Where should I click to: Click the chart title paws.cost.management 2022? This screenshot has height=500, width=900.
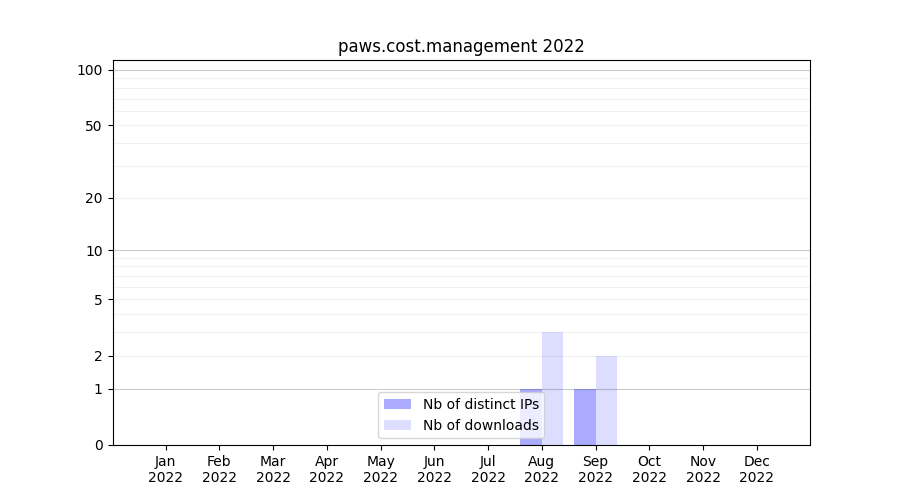pyautogui.click(x=461, y=46)
